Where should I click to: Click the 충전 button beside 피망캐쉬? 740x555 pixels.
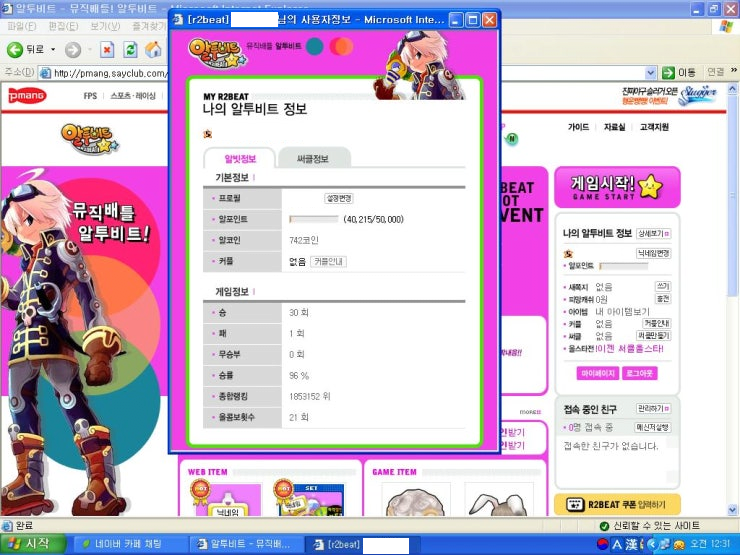(x=663, y=299)
